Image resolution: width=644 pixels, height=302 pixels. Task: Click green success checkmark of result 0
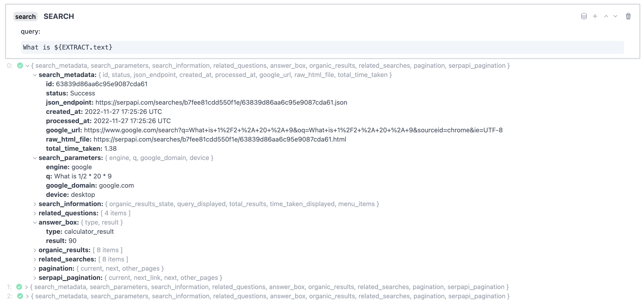point(20,66)
